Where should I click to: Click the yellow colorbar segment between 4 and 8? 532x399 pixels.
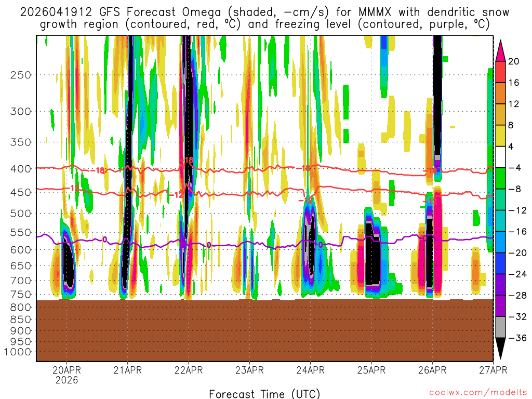(x=501, y=136)
